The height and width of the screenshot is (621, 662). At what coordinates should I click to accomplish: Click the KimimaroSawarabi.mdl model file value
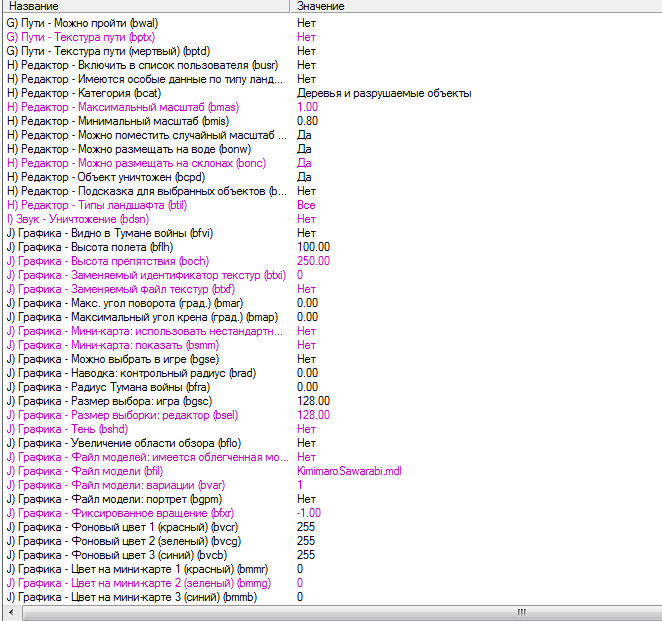[349, 471]
